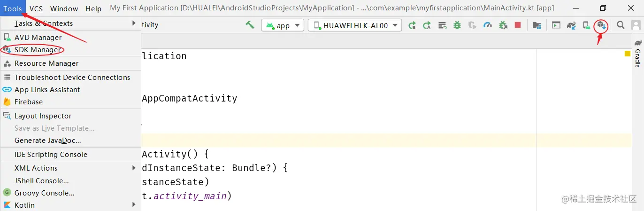The width and height of the screenshot is (644, 211).
Task: Expand the Kotlin submenu
Action: click(70, 205)
